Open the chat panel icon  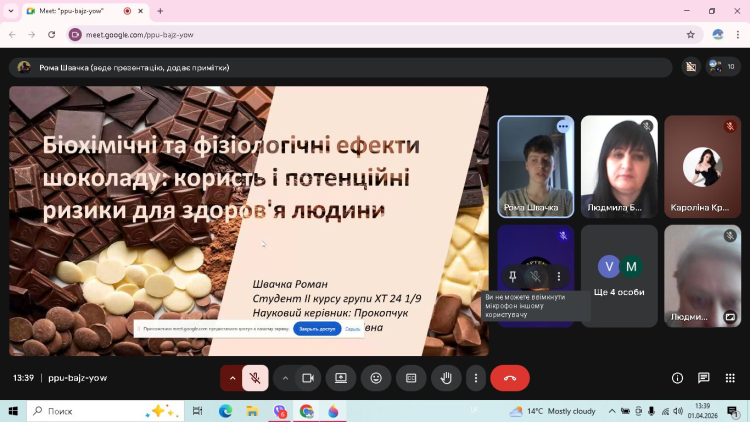point(704,378)
